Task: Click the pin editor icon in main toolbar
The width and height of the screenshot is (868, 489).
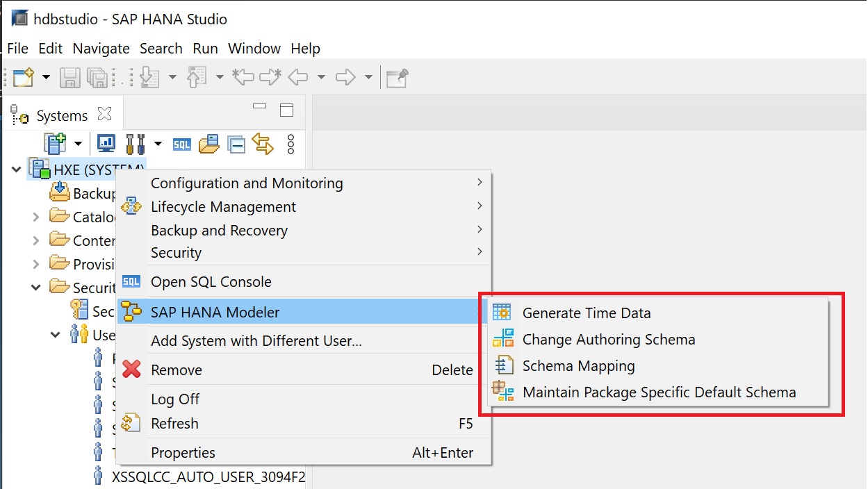Action: click(x=397, y=78)
